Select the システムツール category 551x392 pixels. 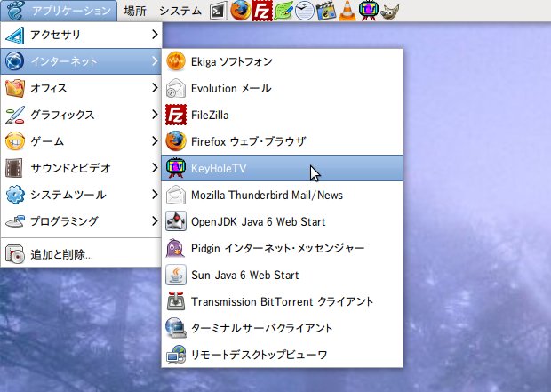[x=81, y=195]
